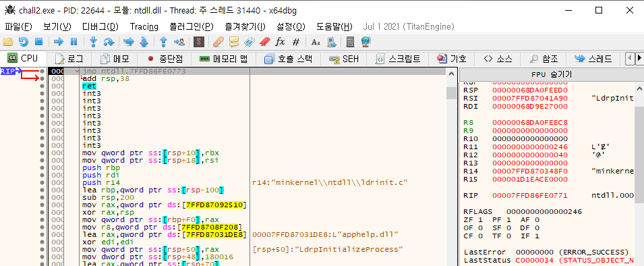
Task: Toggle breakpoint bullet beside 'xor rax,rsp'
Action: [x=42, y=212]
